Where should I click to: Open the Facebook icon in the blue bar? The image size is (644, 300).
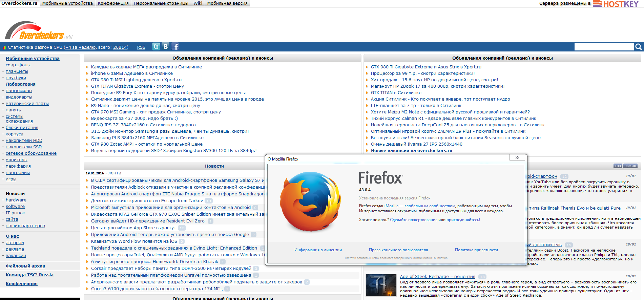pos(175,47)
